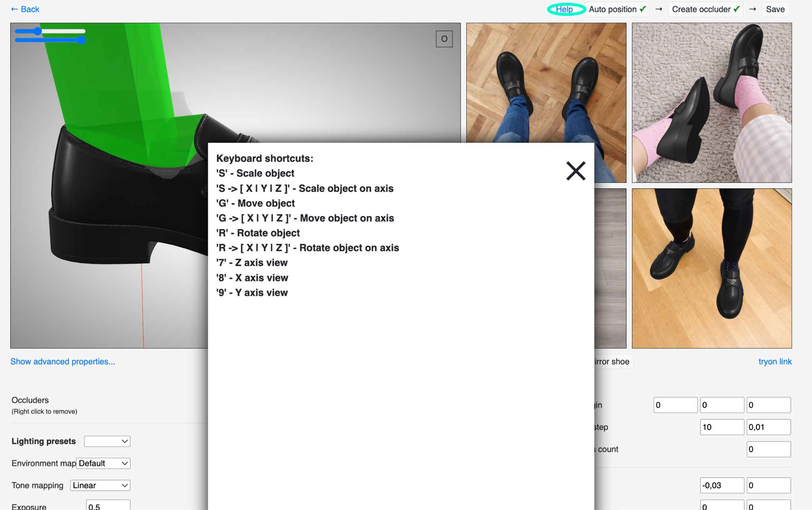Screen dimensions: 812x510
Task: Click the Exposure value field
Action: [x=108, y=506]
